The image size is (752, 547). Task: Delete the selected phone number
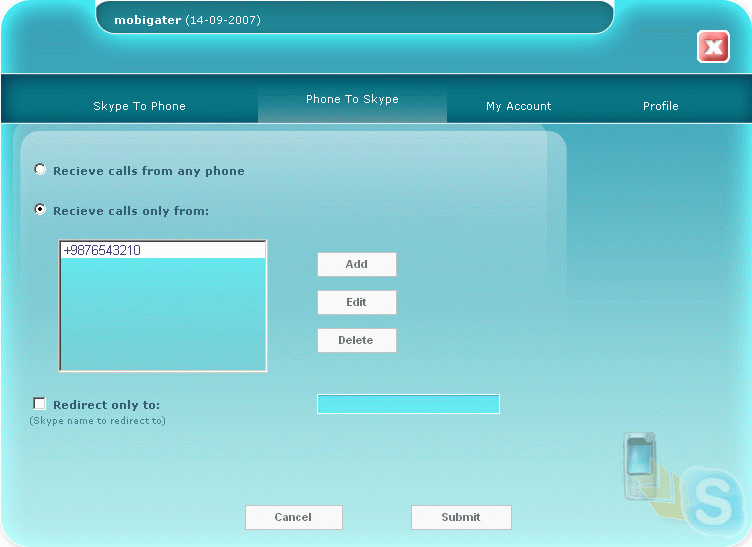point(356,340)
